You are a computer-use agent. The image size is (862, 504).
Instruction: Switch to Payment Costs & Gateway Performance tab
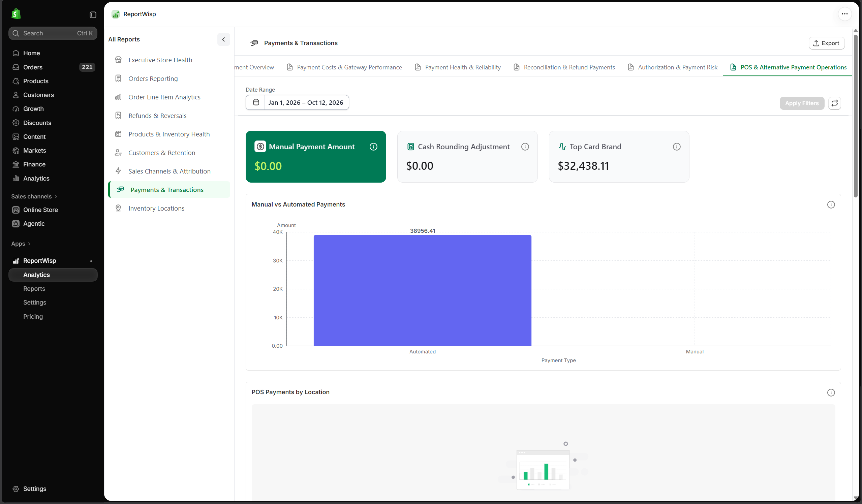point(344,67)
